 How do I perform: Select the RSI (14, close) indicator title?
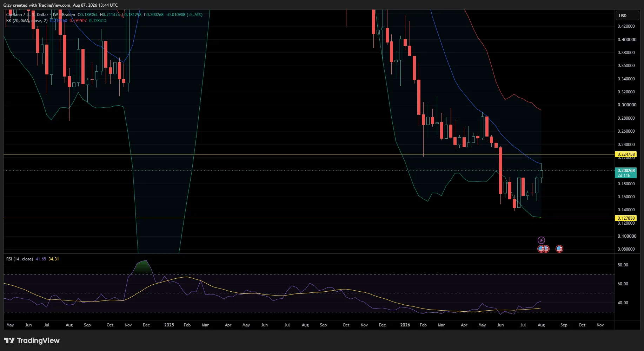click(20, 259)
